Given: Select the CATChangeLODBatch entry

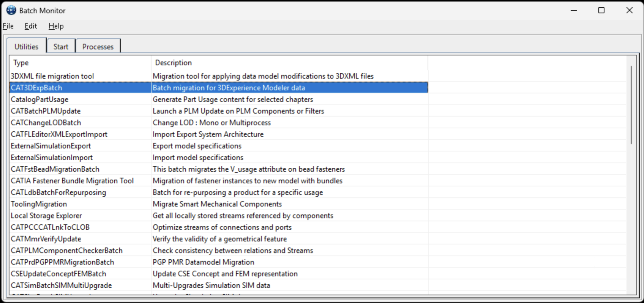Looking at the screenshot, I should (46, 123).
